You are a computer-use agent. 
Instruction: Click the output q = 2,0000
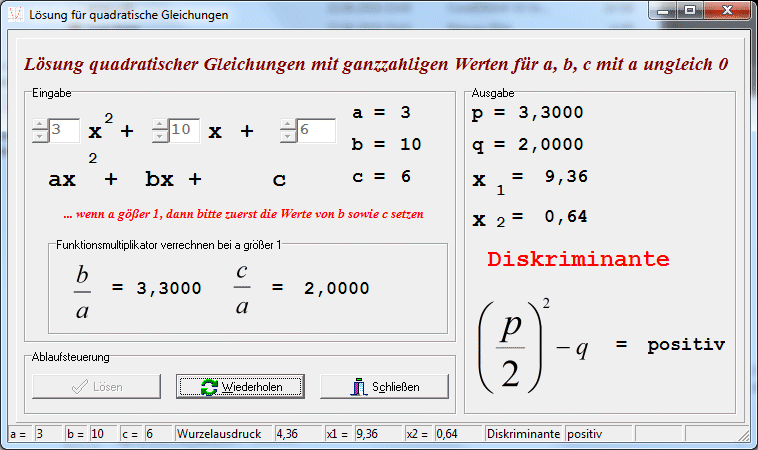(x=527, y=145)
